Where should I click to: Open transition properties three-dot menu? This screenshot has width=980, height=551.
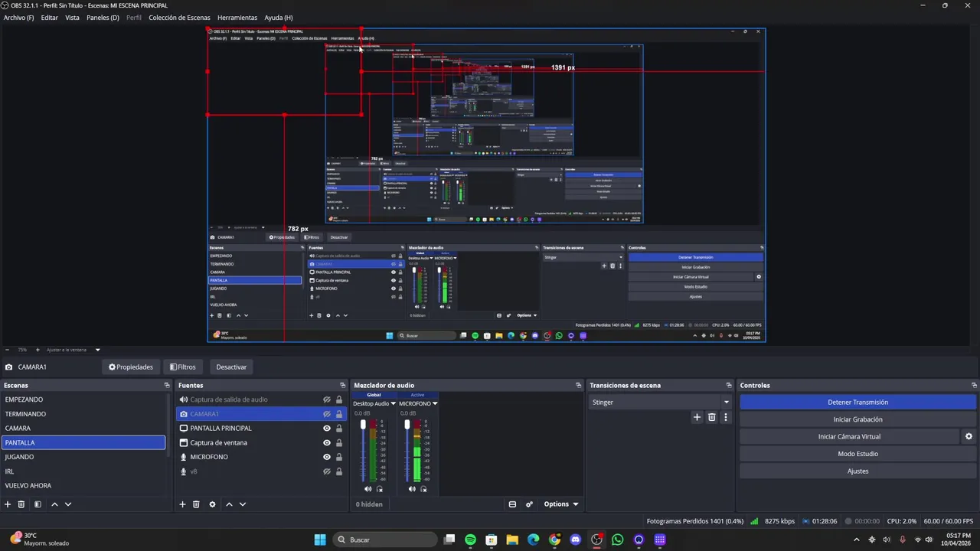pyautogui.click(x=726, y=417)
